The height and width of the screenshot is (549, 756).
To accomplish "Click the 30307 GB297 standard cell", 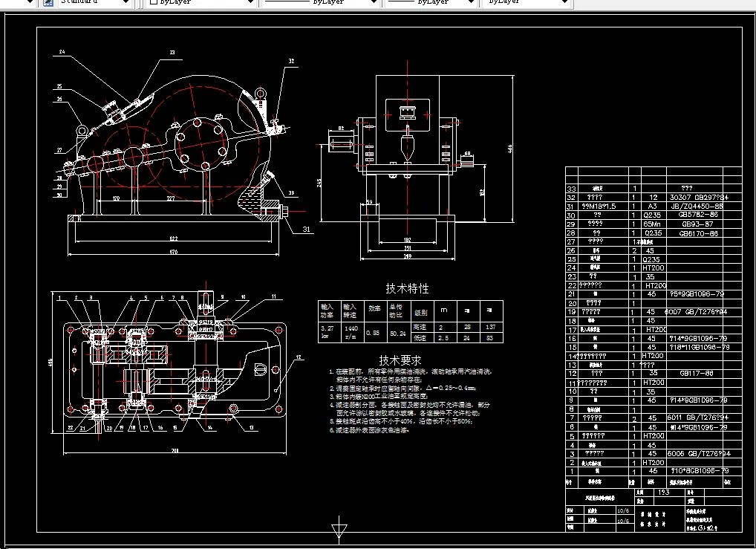I will pyautogui.click(x=698, y=197).
